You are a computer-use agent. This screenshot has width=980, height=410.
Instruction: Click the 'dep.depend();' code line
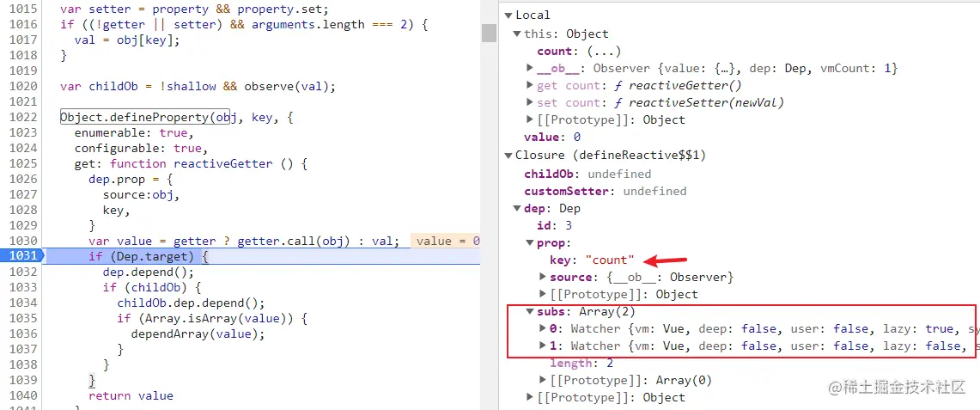[148, 272]
